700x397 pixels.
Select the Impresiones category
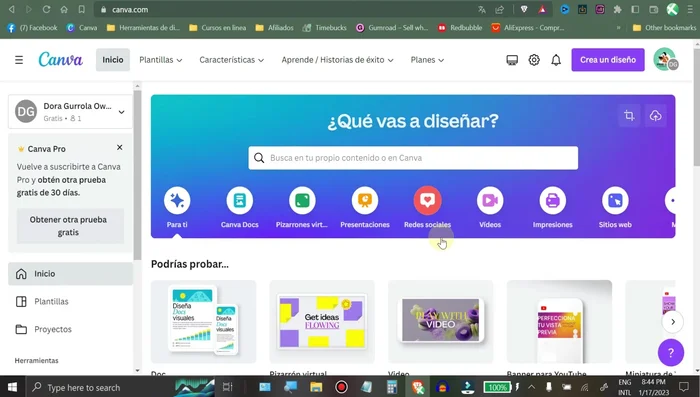(552, 208)
